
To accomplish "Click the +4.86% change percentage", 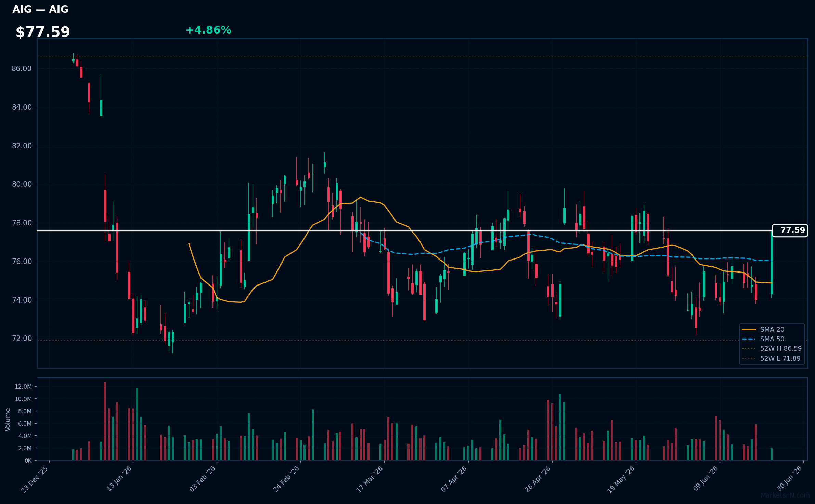I will pos(208,30).
